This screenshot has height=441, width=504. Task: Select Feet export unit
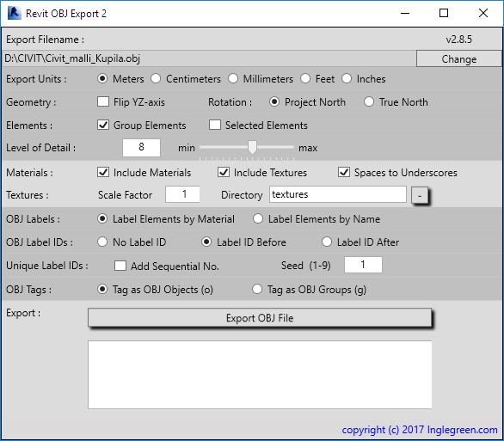tap(305, 79)
